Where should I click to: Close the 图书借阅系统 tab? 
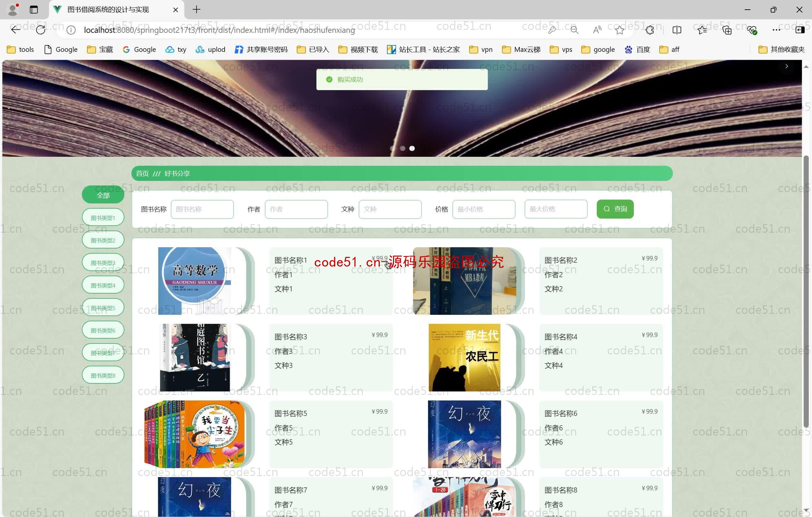(x=176, y=10)
